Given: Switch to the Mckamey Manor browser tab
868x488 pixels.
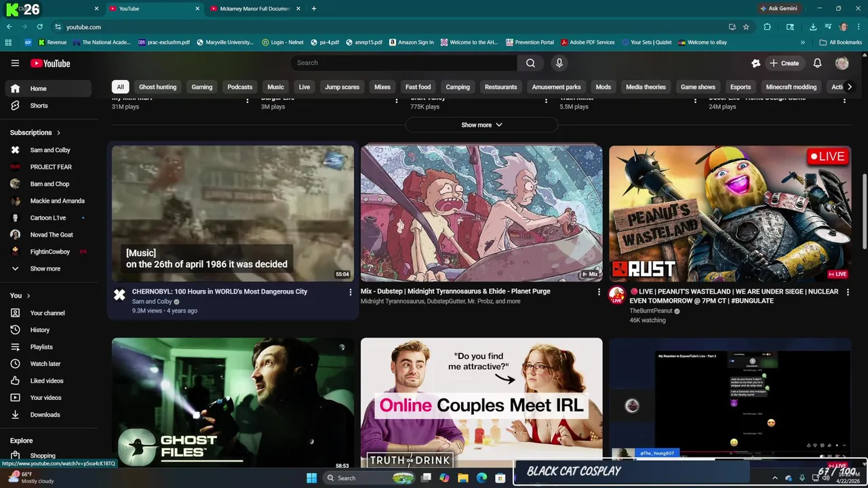Looking at the screenshot, I should coord(255,9).
